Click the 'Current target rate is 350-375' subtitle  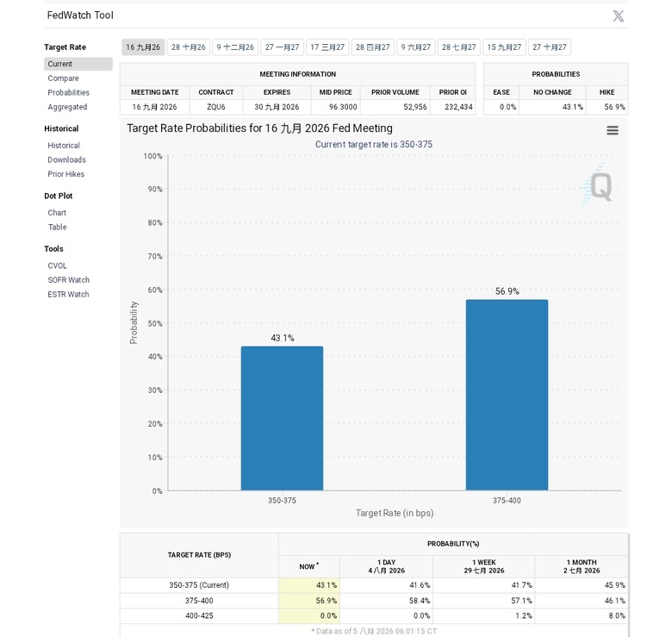(374, 145)
